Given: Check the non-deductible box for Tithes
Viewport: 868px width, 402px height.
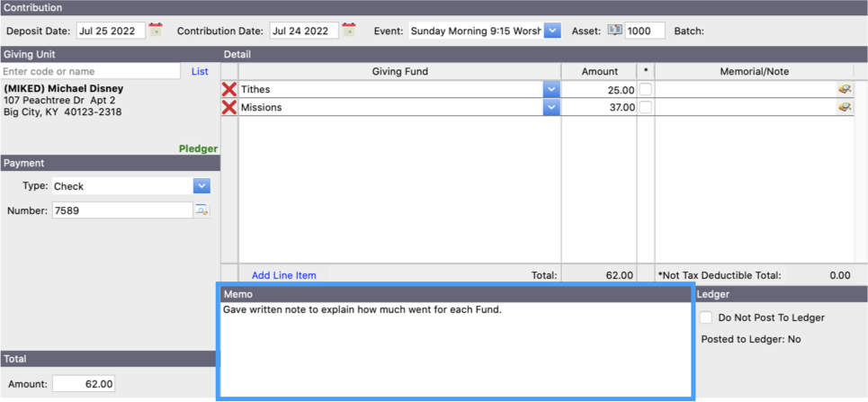Looking at the screenshot, I should click(x=645, y=90).
